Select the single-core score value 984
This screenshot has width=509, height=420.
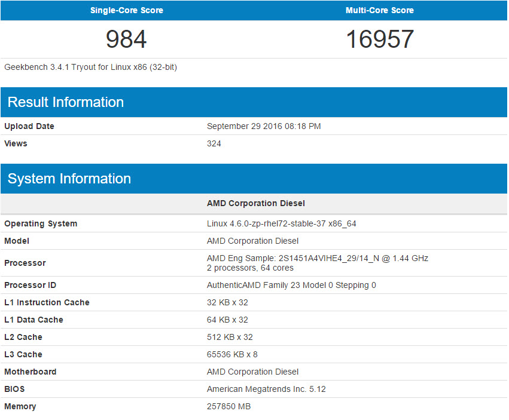[126, 39]
